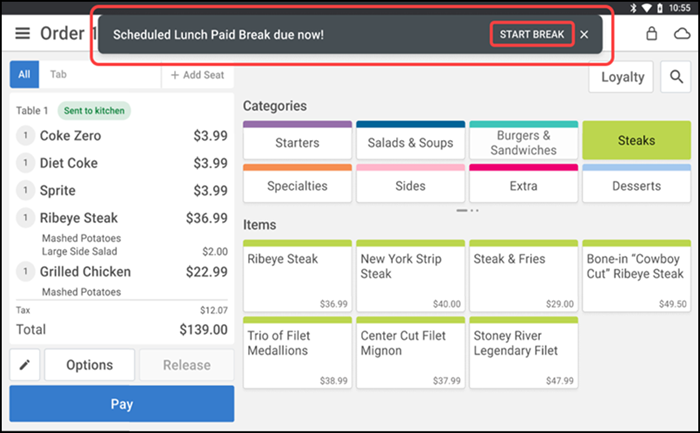Select the Salads & Soups category

[x=410, y=140]
